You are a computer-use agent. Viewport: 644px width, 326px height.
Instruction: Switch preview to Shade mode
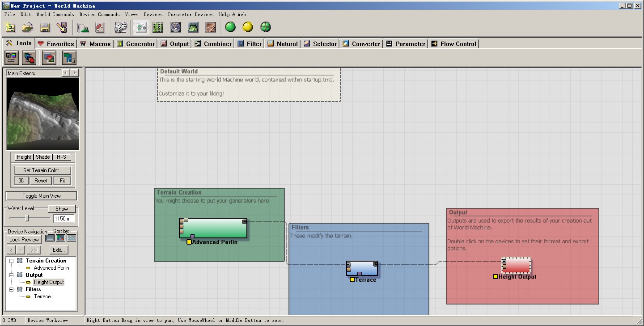click(x=43, y=157)
